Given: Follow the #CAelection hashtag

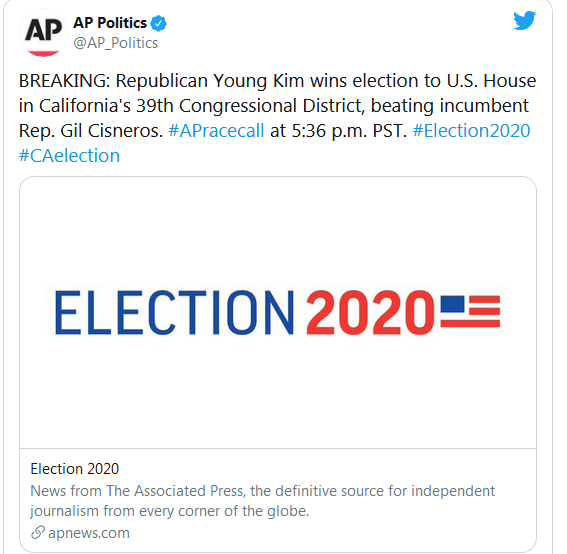Looking at the screenshot, I should 69,156.
